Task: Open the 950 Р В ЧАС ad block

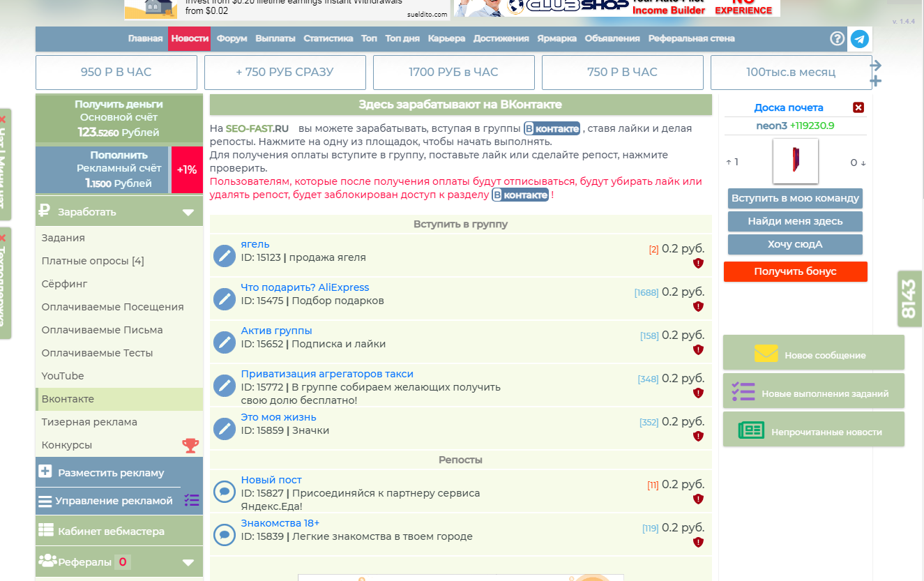Action: (116, 72)
